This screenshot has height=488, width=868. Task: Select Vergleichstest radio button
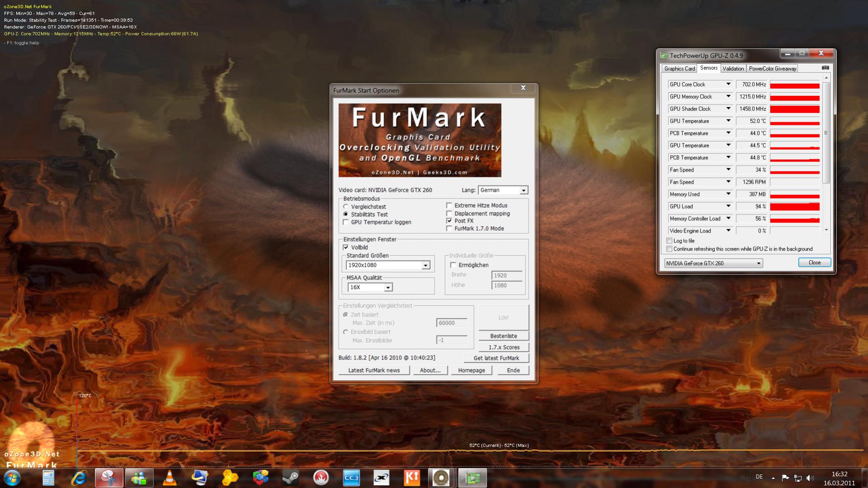tap(346, 207)
